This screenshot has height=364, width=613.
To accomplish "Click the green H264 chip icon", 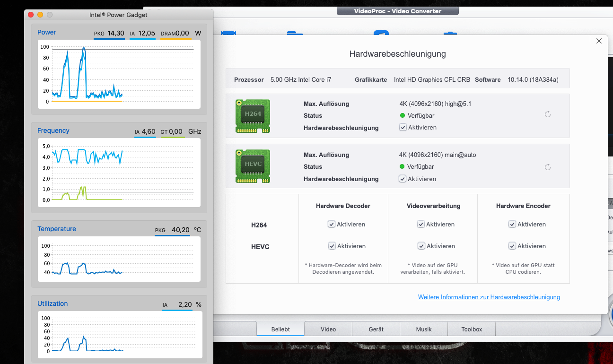I will (x=253, y=116).
